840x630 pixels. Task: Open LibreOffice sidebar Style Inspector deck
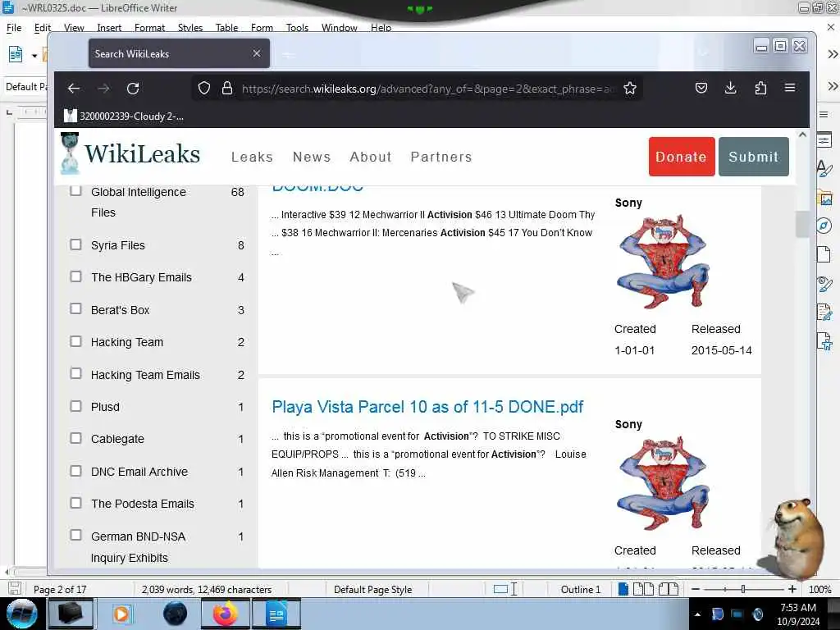click(x=824, y=283)
